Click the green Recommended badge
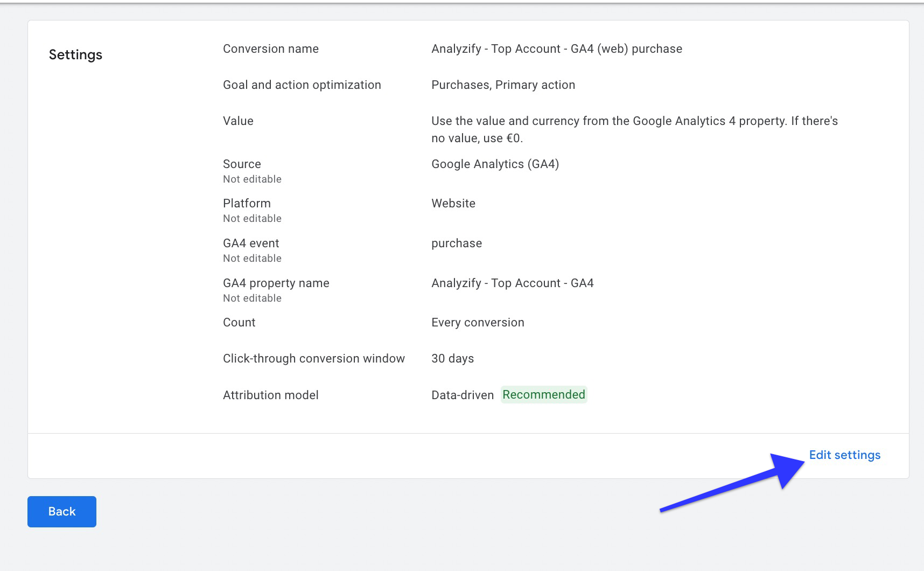924x571 pixels. click(544, 395)
